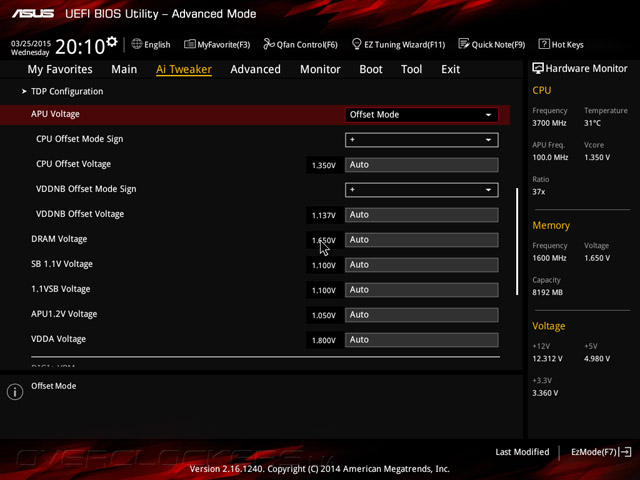Select CPU Offset Mode Sign label
The image size is (640, 480).
(x=80, y=139)
